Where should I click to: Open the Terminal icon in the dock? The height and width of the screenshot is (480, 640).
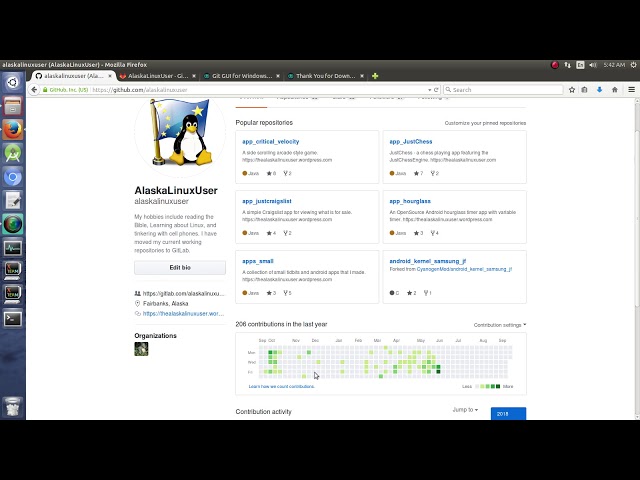(13, 319)
